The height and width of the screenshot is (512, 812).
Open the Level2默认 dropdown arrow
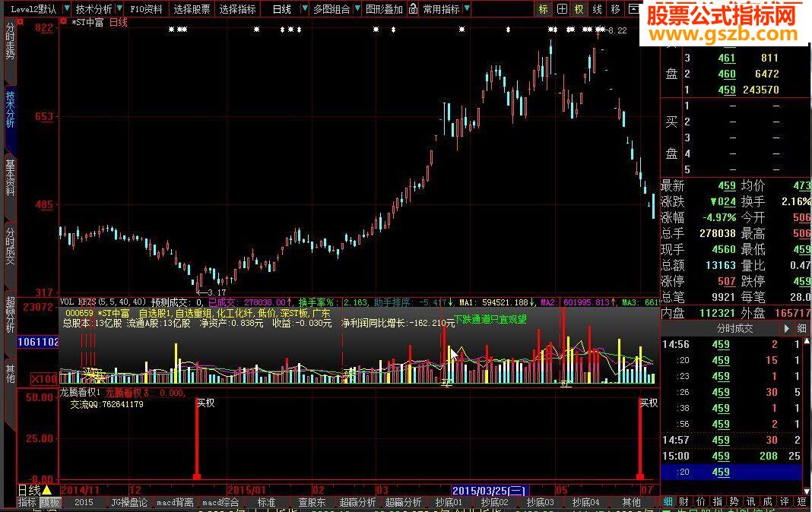[66, 9]
